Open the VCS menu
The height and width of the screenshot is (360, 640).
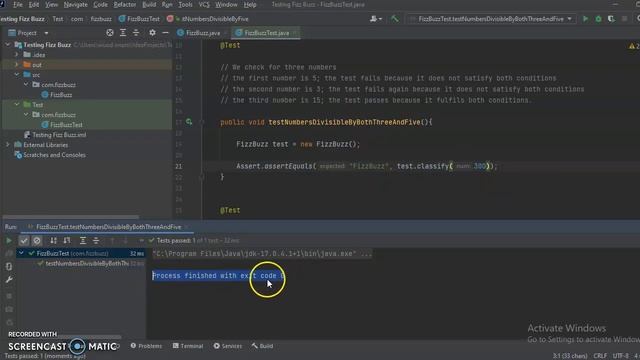tap(204, 4)
